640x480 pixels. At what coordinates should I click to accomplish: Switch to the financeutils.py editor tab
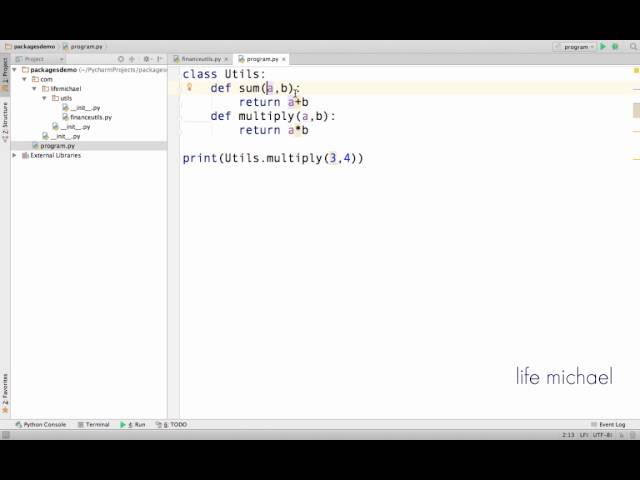[198, 59]
